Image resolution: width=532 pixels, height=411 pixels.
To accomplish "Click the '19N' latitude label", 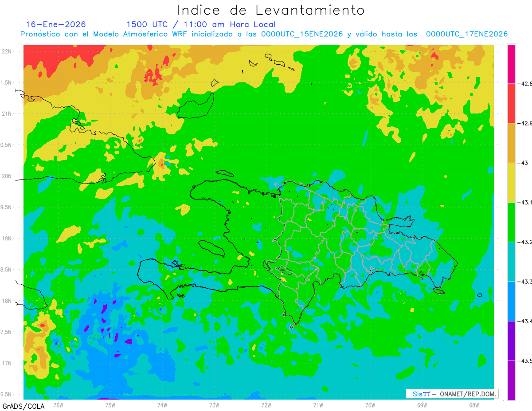I will click(7, 238).
